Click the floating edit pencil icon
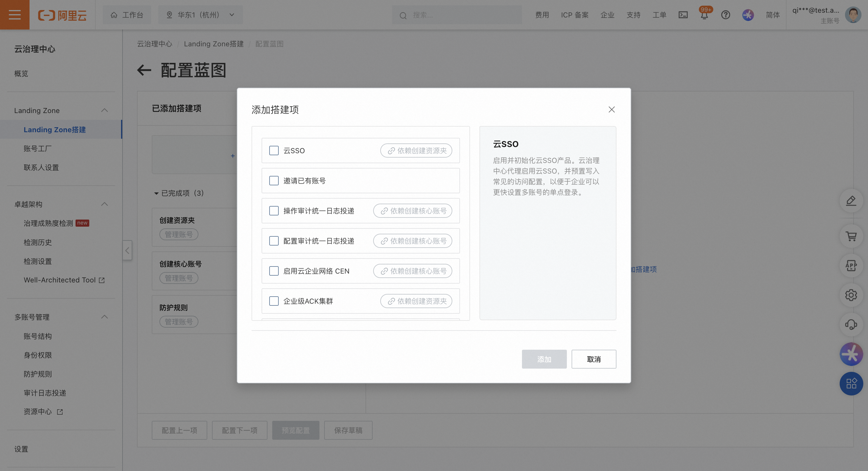 click(x=851, y=201)
